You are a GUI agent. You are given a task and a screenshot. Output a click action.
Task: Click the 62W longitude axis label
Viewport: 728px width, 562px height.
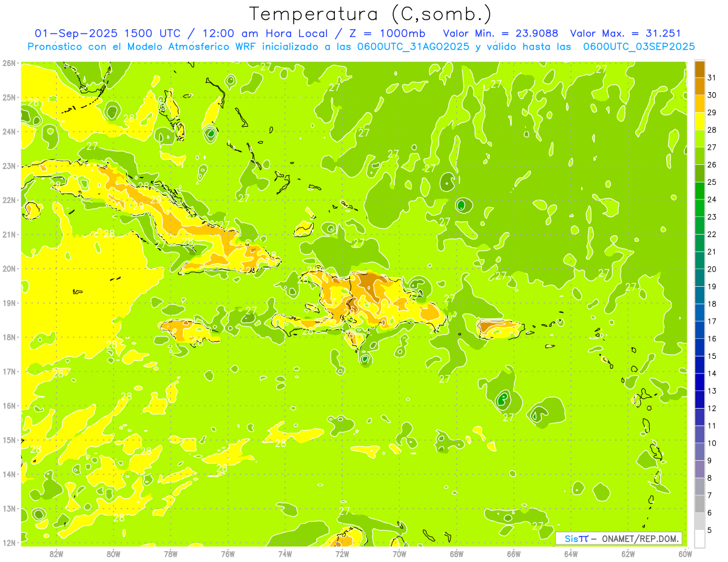tap(628, 554)
